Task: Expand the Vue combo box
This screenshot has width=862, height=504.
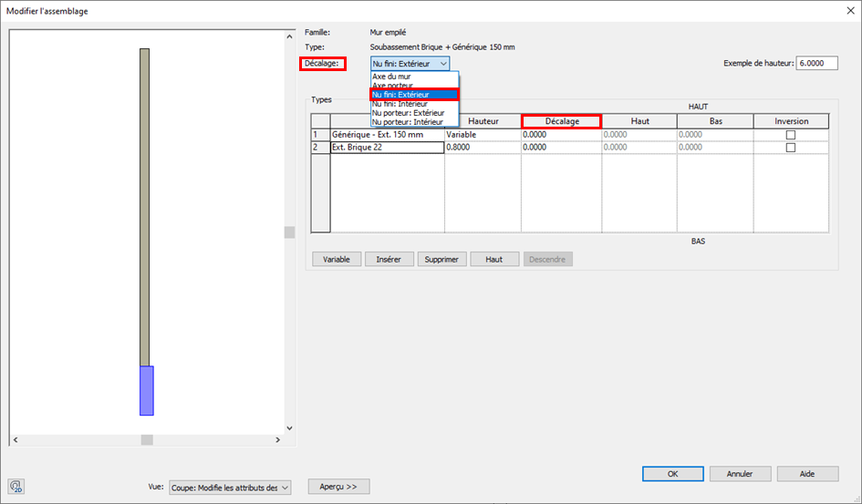Action: [x=285, y=488]
